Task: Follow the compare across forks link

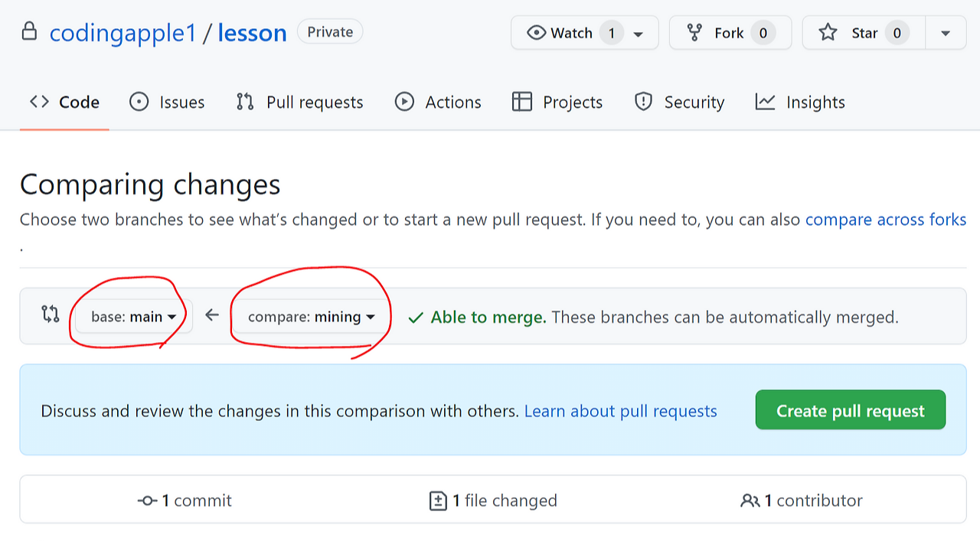Action: point(886,220)
